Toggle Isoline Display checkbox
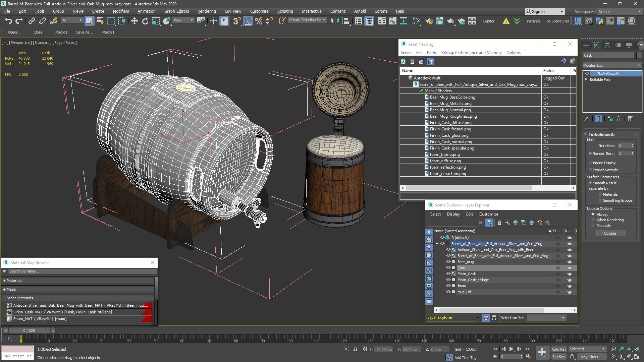Viewport: 644px width, 362px height. (x=590, y=163)
